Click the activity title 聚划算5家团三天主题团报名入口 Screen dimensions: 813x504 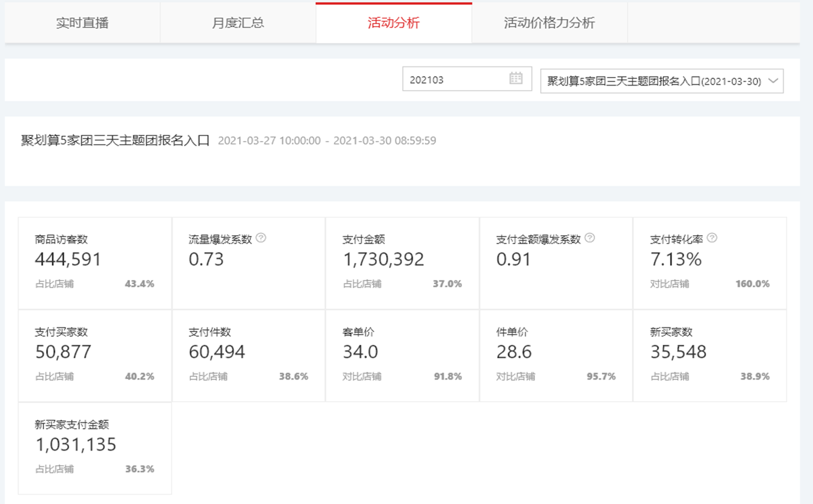(x=115, y=141)
